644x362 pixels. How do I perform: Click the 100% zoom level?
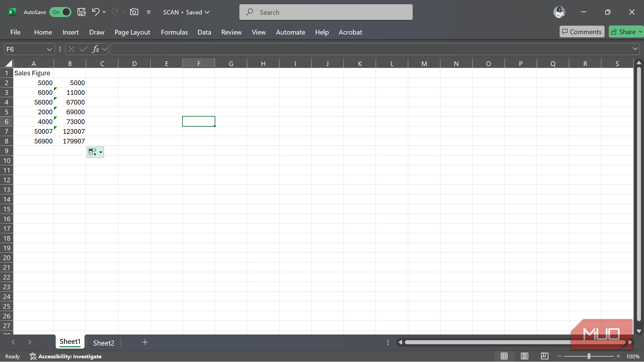(633, 356)
